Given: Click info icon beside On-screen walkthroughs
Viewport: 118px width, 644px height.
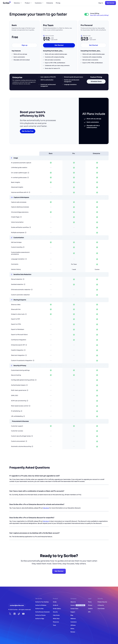Looking at the screenshot, I should pos(28,173).
